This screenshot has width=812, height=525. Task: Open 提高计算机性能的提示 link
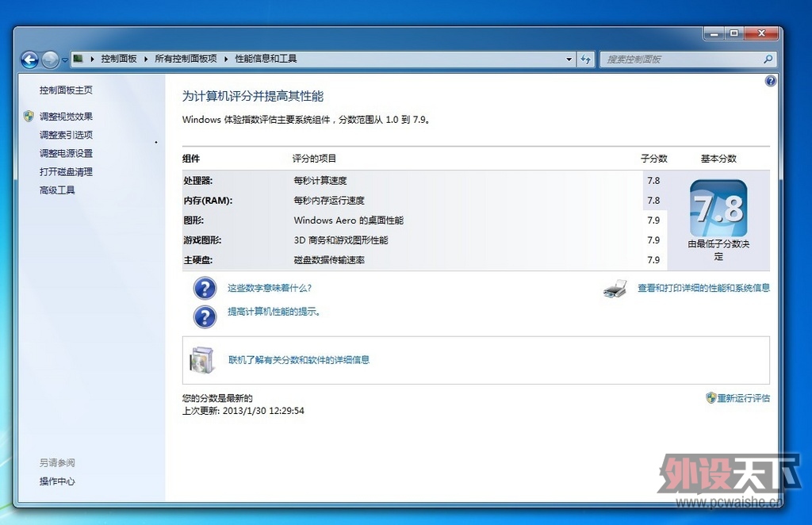coord(274,312)
